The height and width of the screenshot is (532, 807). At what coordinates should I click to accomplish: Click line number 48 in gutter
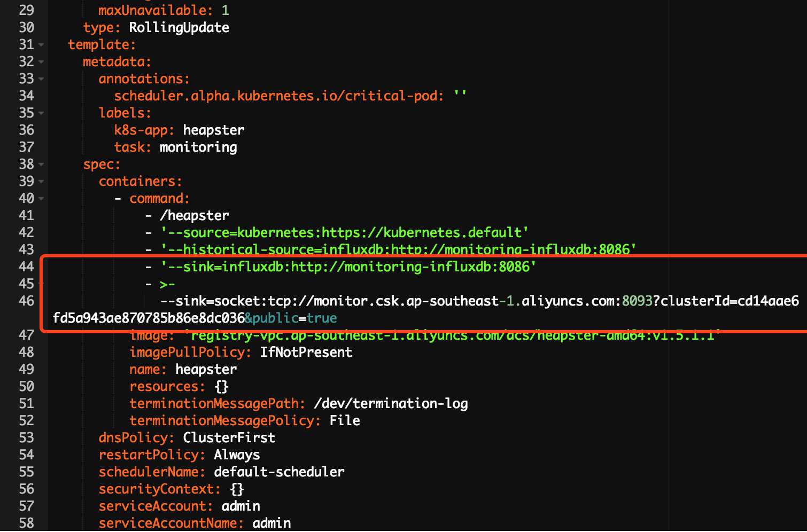tap(26, 352)
